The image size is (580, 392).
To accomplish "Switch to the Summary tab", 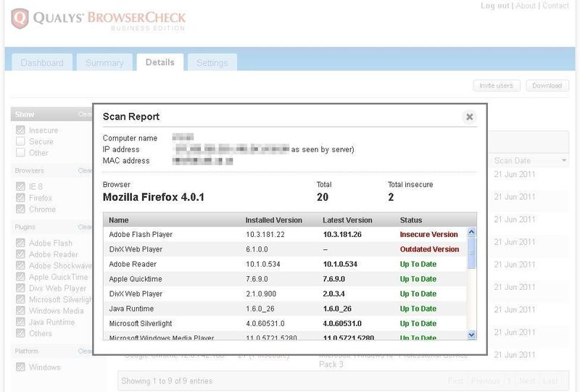I will pos(104,62).
